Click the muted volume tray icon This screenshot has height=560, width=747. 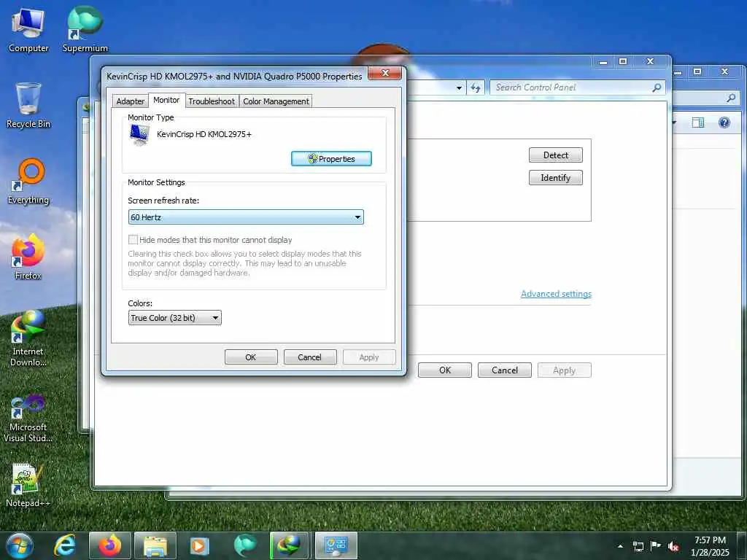673,546
